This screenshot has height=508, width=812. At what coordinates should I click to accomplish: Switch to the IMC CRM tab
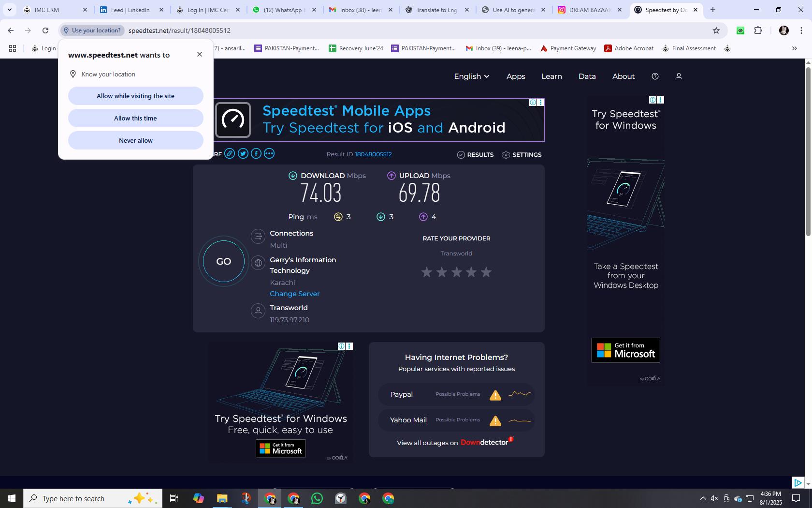56,10
